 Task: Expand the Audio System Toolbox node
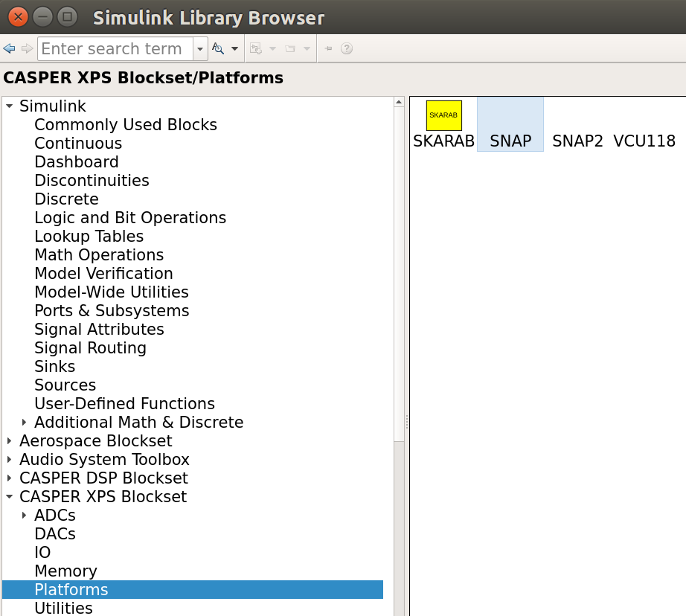pyautogui.click(x=9, y=459)
